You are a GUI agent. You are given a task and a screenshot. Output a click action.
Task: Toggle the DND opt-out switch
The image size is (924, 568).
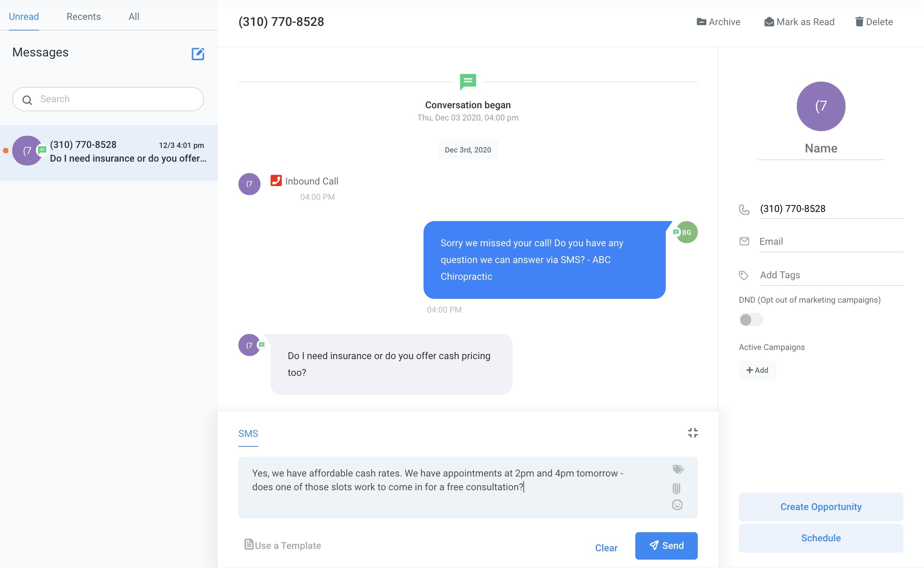[x=750, y=319]
